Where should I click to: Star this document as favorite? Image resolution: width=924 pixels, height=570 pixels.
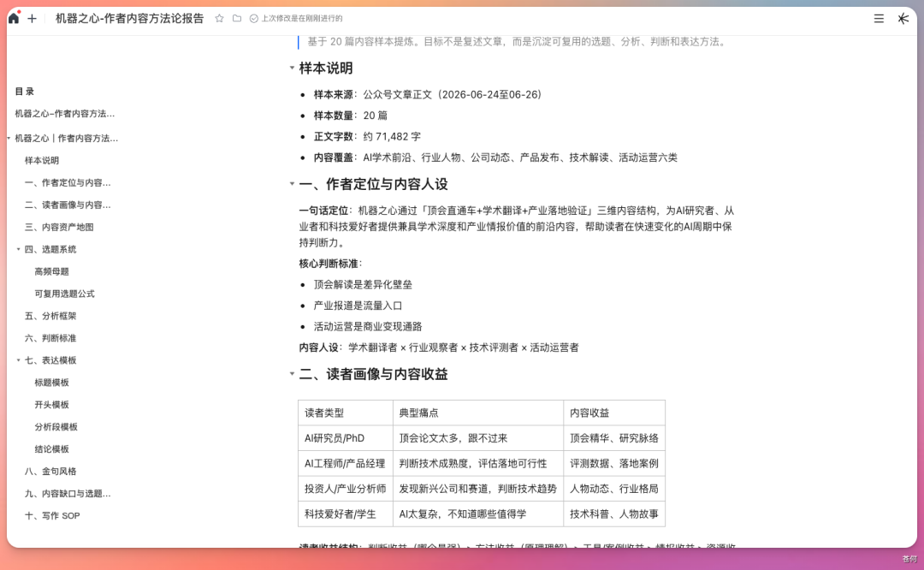click(219, 18)
